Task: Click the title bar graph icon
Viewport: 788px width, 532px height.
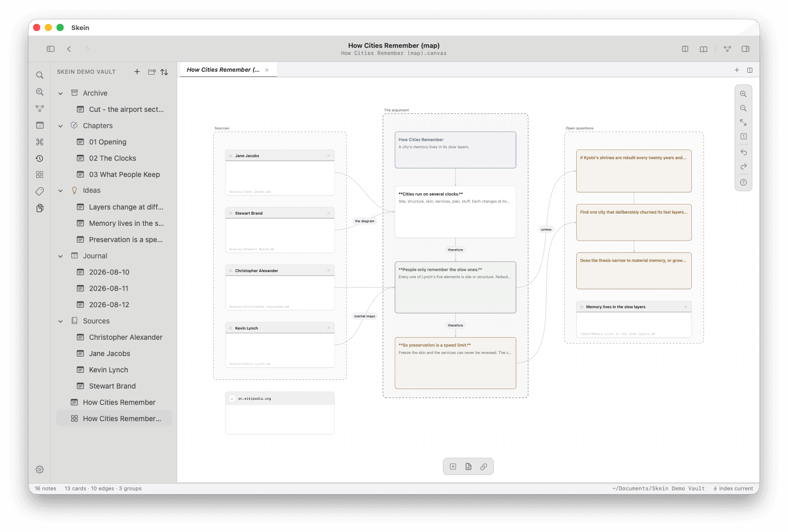Action: click(727, 49)
